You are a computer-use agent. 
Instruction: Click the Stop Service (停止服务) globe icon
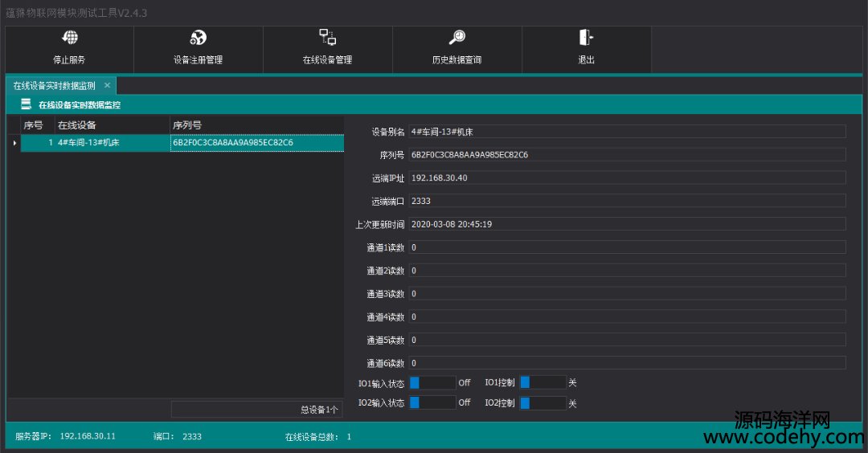(x=70, y=38)
